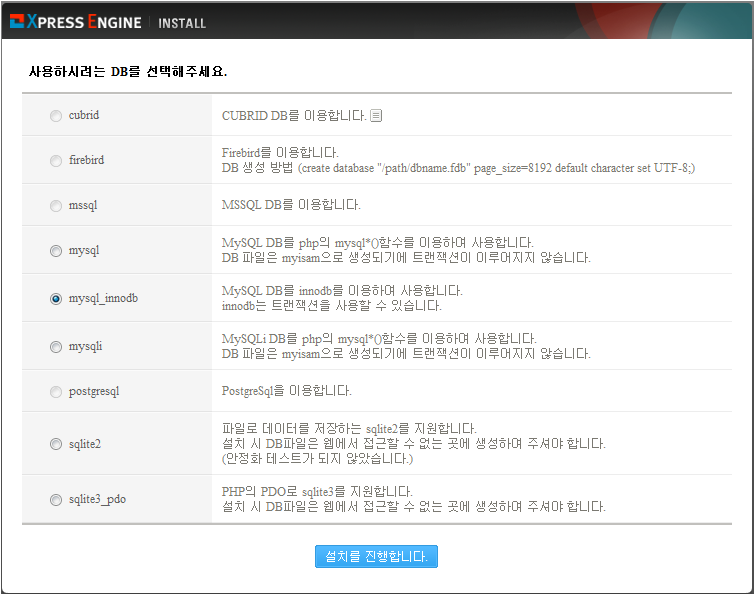Select the sqlite3_pdo radio button

[x=56, y=500]
